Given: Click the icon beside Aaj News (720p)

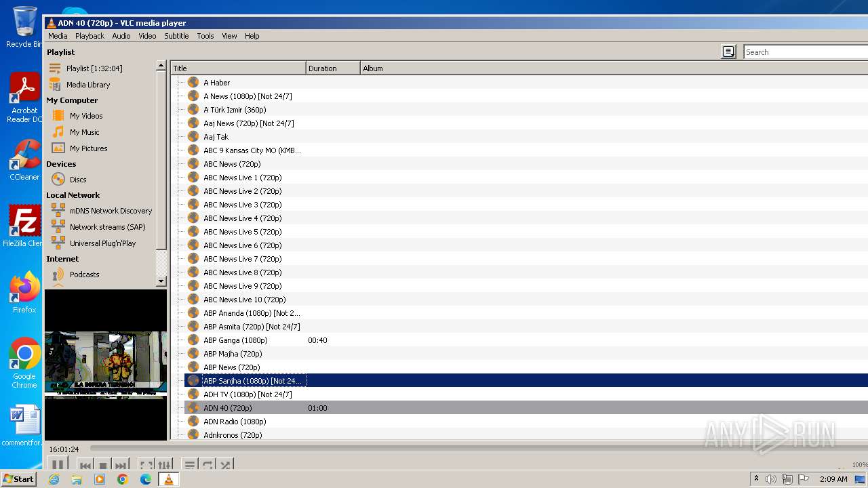Looking at the screenshot, I should pos(193,123).
